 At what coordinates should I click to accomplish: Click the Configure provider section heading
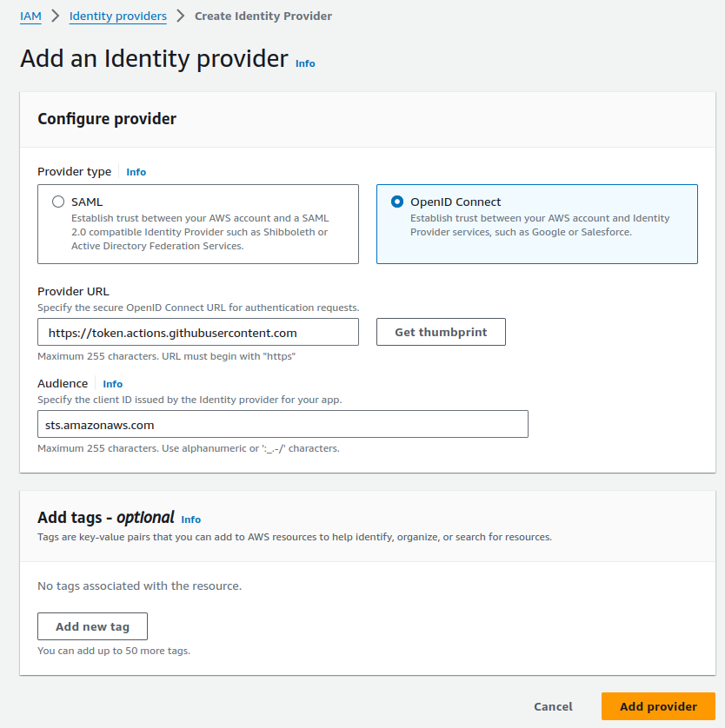107,119
